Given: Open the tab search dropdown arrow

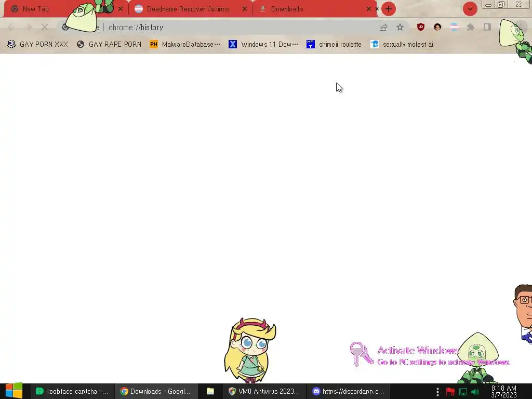Looking at the screenshot, I should point(470,9).
